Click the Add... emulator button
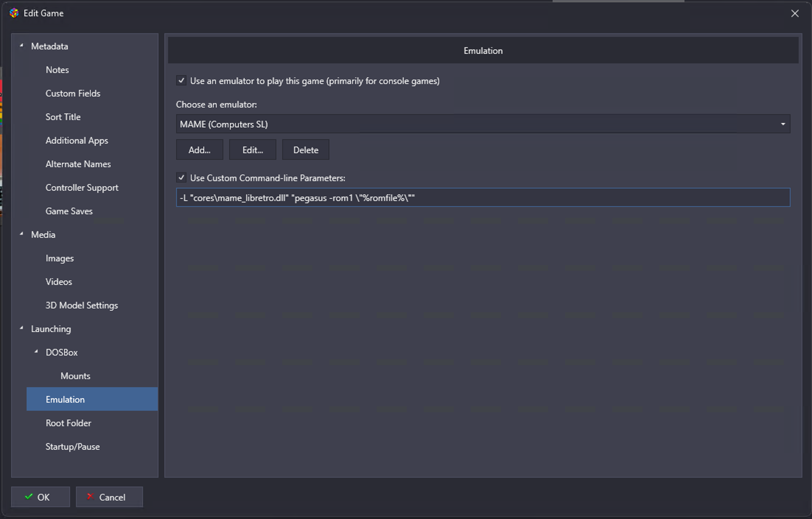The image size is (812, 519). [x=199, y=150]
